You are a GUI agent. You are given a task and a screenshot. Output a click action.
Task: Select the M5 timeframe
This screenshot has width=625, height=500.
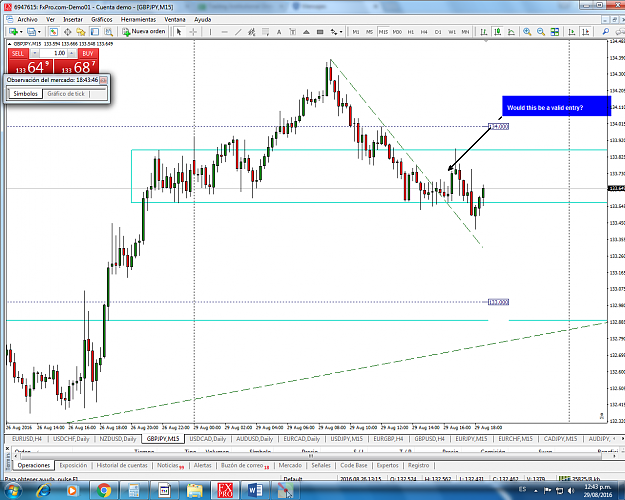(369, 32)
